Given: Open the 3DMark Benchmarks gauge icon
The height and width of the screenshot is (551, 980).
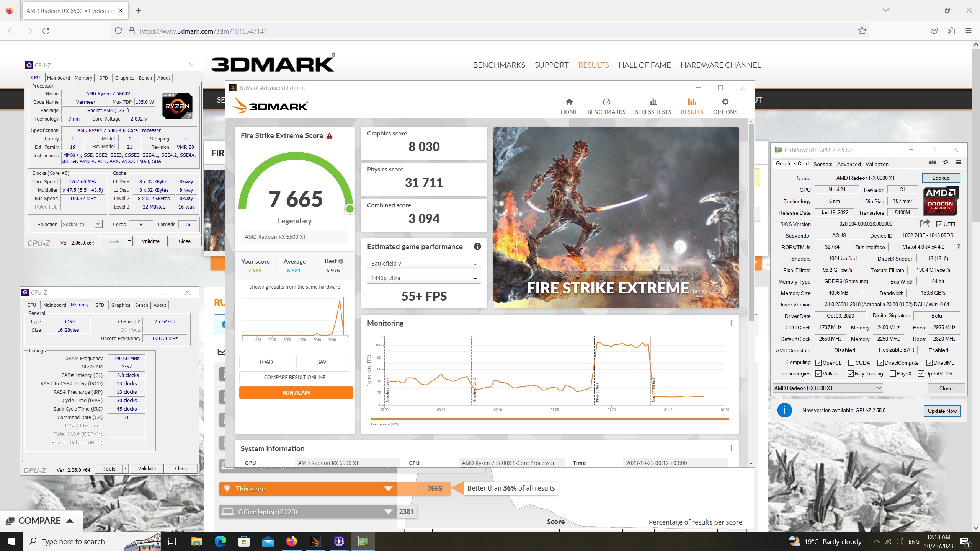Looking at the screenshot, I should [x=606, y=102].
